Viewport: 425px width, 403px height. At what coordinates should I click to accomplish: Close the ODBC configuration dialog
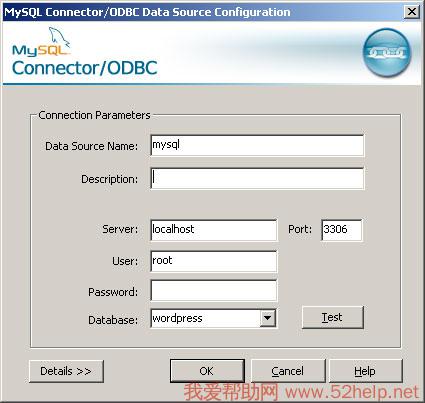pyautogui.click(x=412, y=12)
